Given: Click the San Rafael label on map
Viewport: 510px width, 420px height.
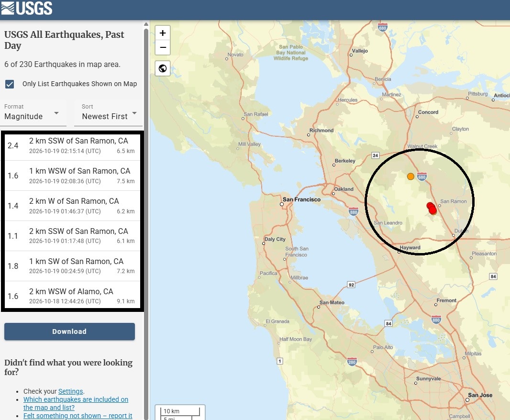Looking at the screenshot, I should point(256,114).
